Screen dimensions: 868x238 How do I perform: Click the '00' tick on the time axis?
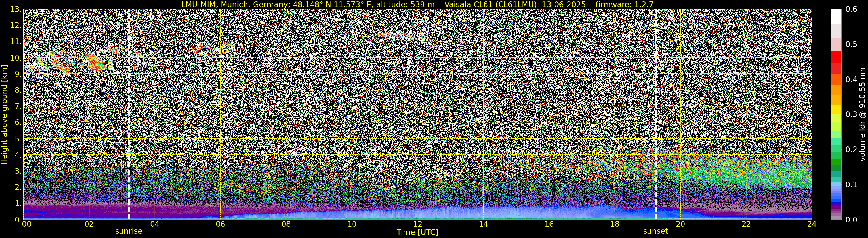tap(27, 224)
